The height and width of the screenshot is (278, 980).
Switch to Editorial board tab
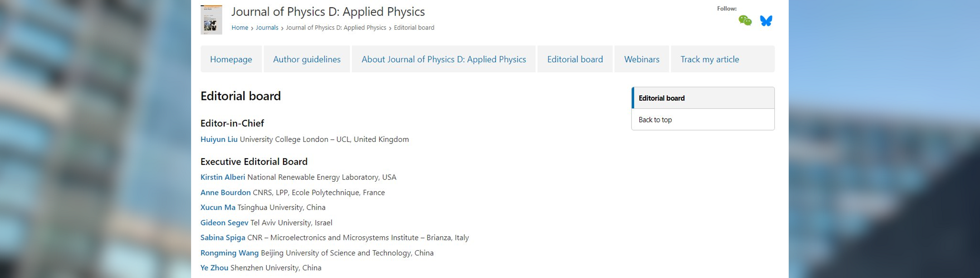[575, 59]
